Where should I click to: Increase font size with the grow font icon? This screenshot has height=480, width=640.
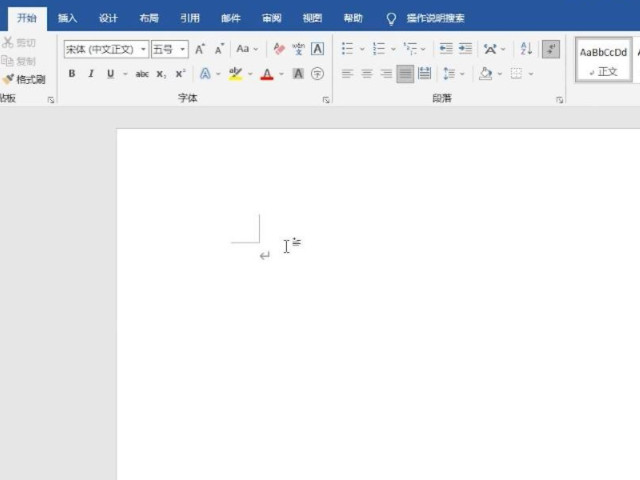200,49
